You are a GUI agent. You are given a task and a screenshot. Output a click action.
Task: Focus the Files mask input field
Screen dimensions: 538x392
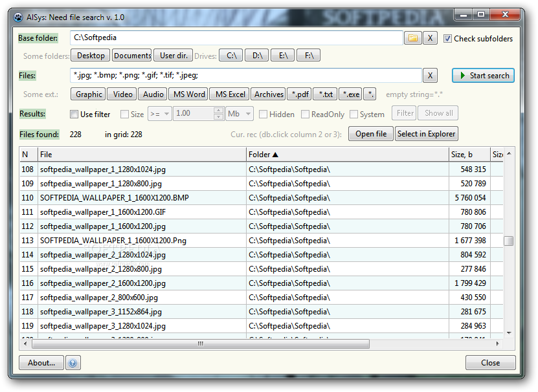click(x=246, y=76)
